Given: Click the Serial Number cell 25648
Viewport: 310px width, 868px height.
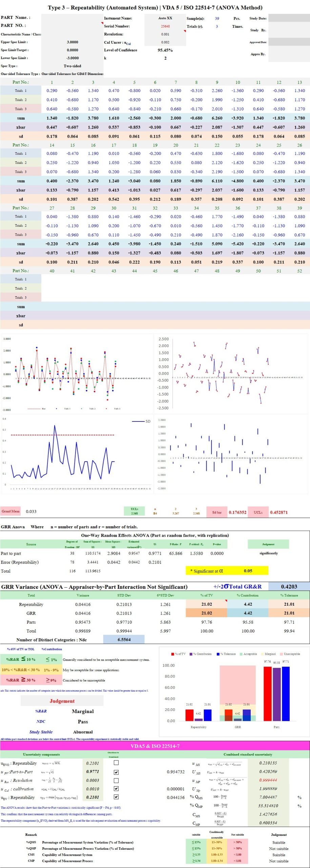Looking at the screenshot, I should (x=165, y=26).
